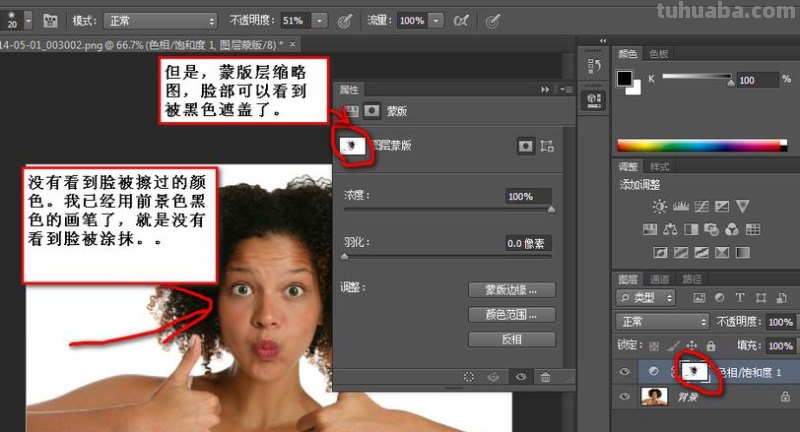Lock image pixels brush icon
800x432 pixels.
click(673, 346)
